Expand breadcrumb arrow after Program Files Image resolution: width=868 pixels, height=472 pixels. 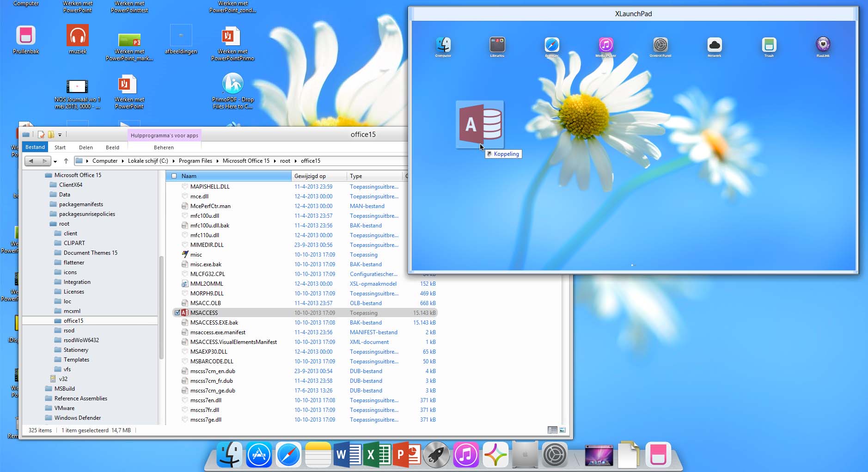pos(218,161)
